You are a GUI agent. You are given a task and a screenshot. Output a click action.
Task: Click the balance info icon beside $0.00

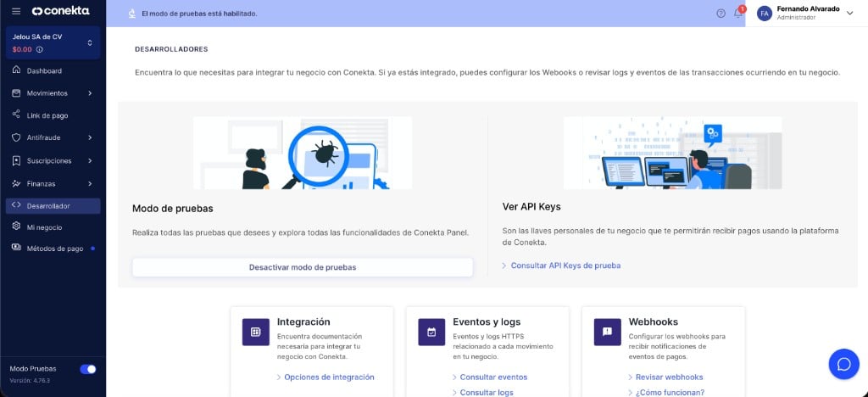click(x=40, y=49)
